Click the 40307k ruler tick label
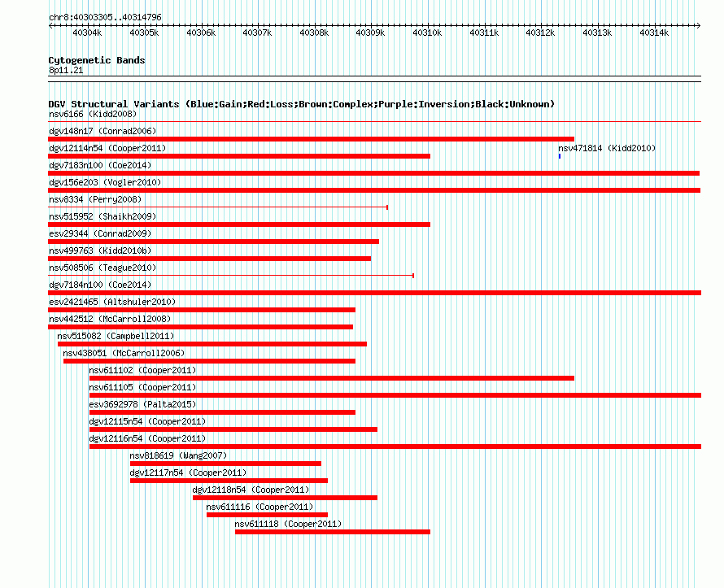The image size is (724, 588). pos(257,33)
